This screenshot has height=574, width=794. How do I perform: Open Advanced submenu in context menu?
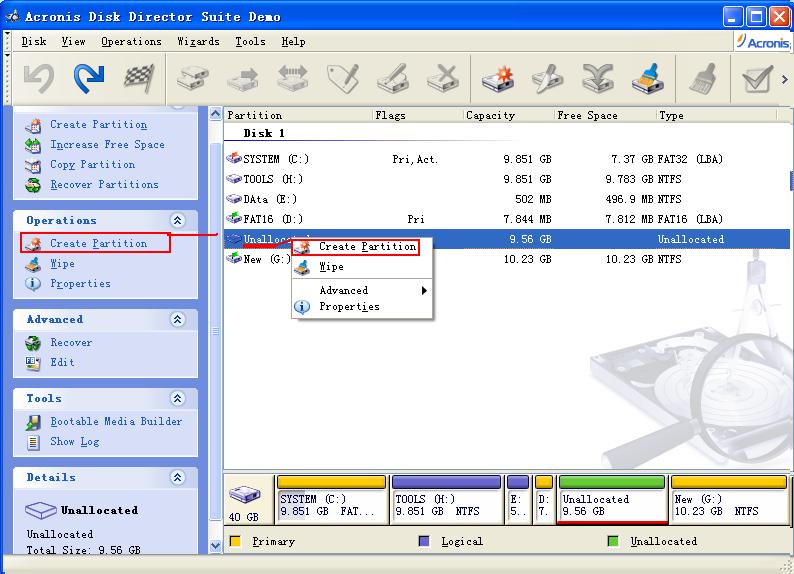pos(363,290)
